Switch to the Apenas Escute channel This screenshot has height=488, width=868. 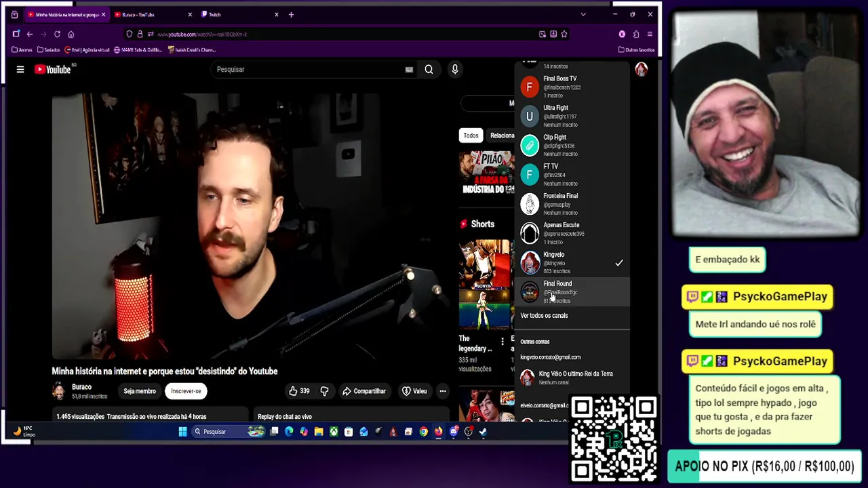coord(572,233)
